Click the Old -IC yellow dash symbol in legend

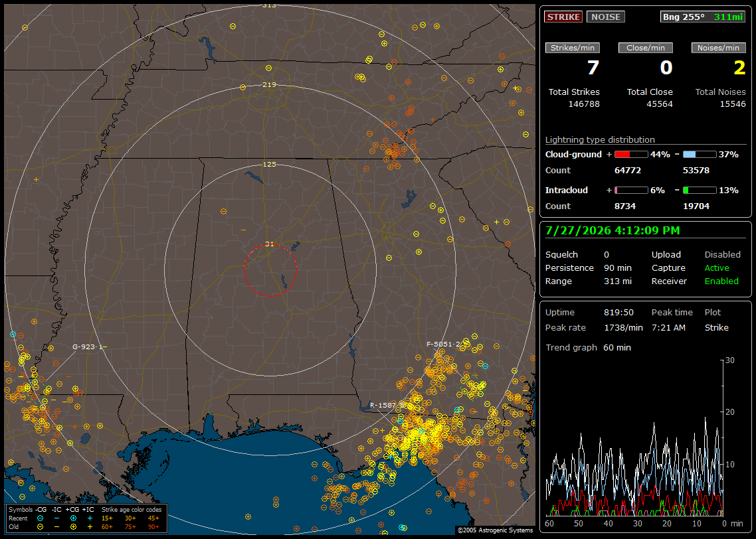coord(57,527)
